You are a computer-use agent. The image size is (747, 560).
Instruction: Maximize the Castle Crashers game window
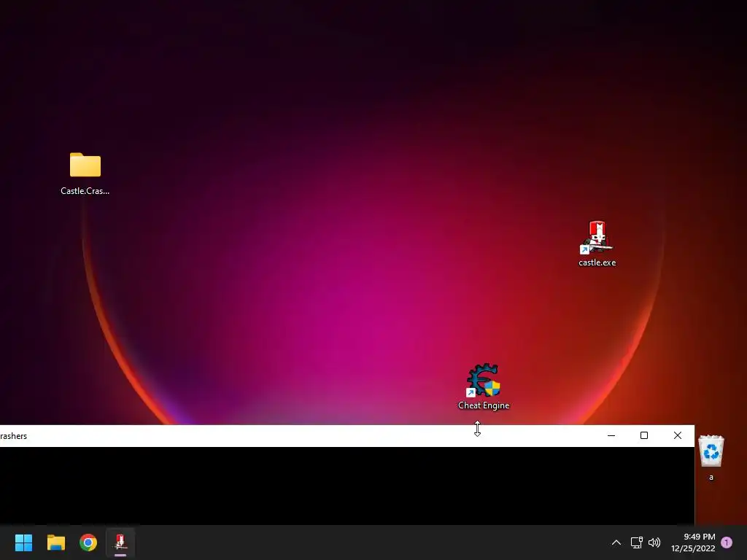[644, 435]
